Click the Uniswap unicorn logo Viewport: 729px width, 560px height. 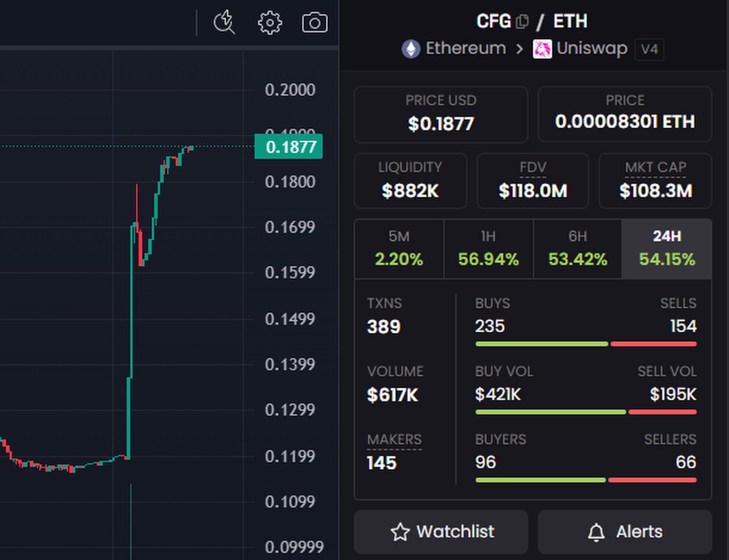pos(542,49)
